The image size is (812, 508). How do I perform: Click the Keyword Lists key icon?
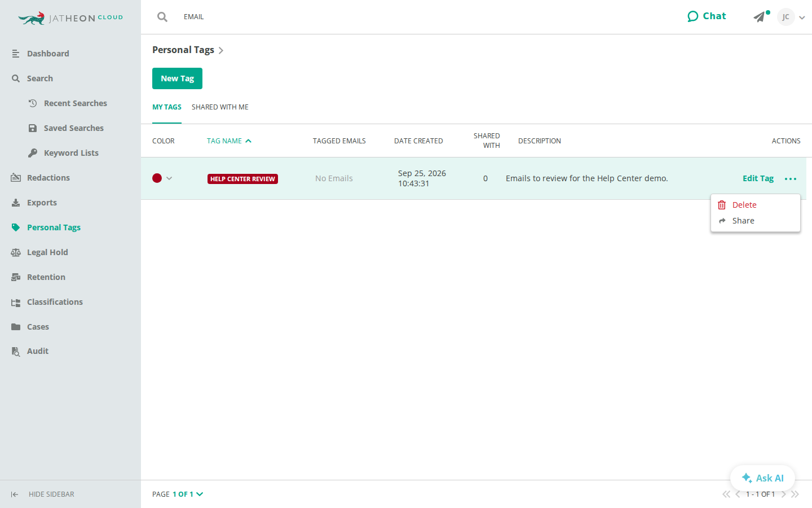pyautogui.click(x=33, y=153)
